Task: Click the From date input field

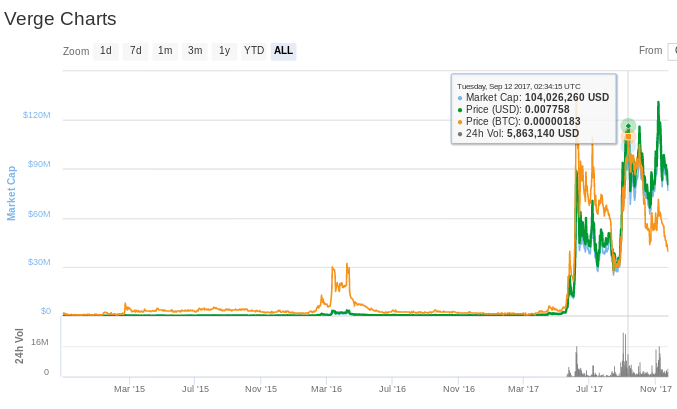Action: point(672,51)
